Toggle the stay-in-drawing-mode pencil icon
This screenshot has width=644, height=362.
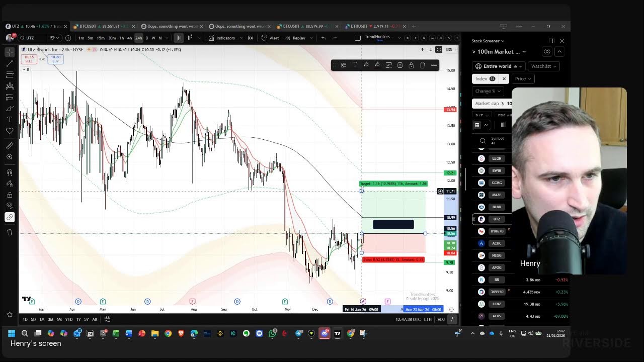[10, 184]
